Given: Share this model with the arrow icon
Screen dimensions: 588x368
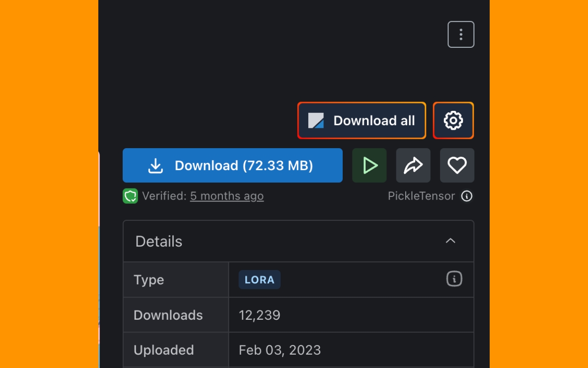Looking at the screenshot, I should click(x=413, y=166).
